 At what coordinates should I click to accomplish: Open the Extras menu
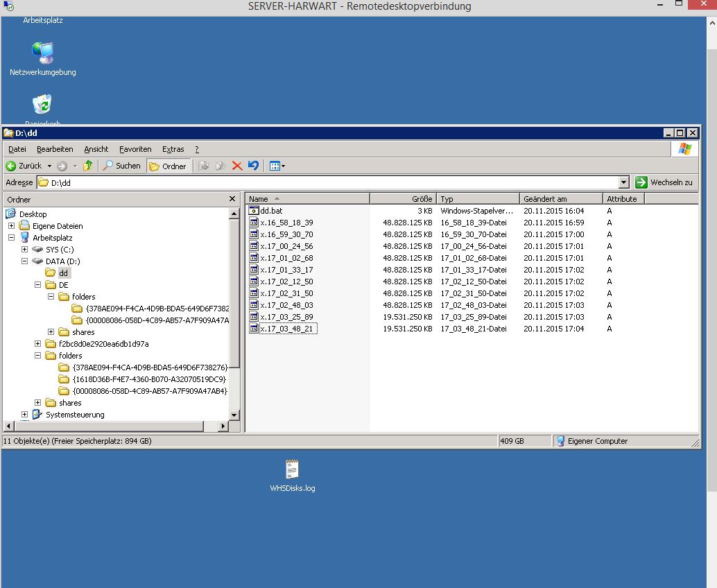pyautogui.click(x=173, y=149)
